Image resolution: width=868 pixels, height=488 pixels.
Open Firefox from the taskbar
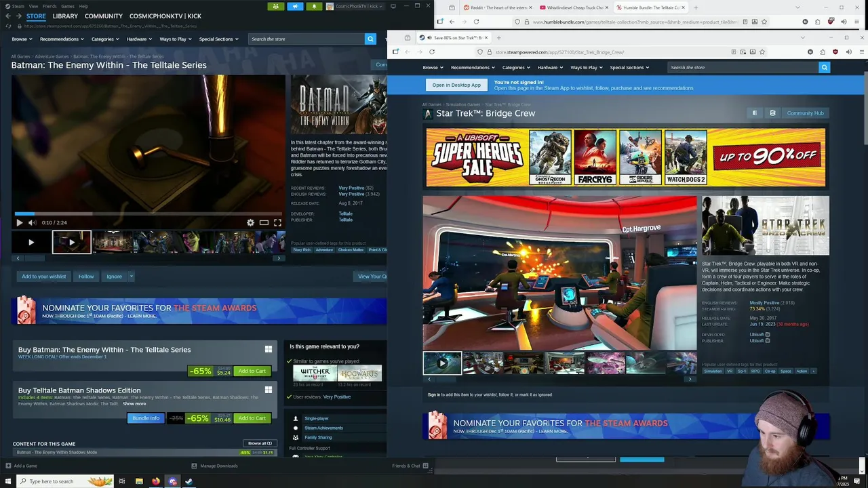click(x=156, y=481)
